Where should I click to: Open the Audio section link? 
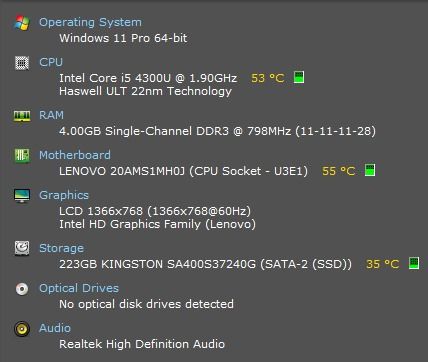coord(55,328)
